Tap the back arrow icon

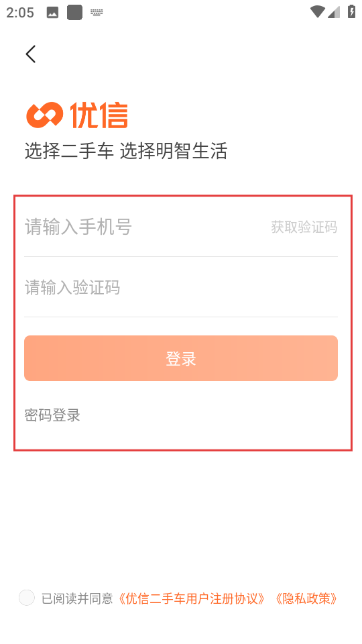click(31, 54)
